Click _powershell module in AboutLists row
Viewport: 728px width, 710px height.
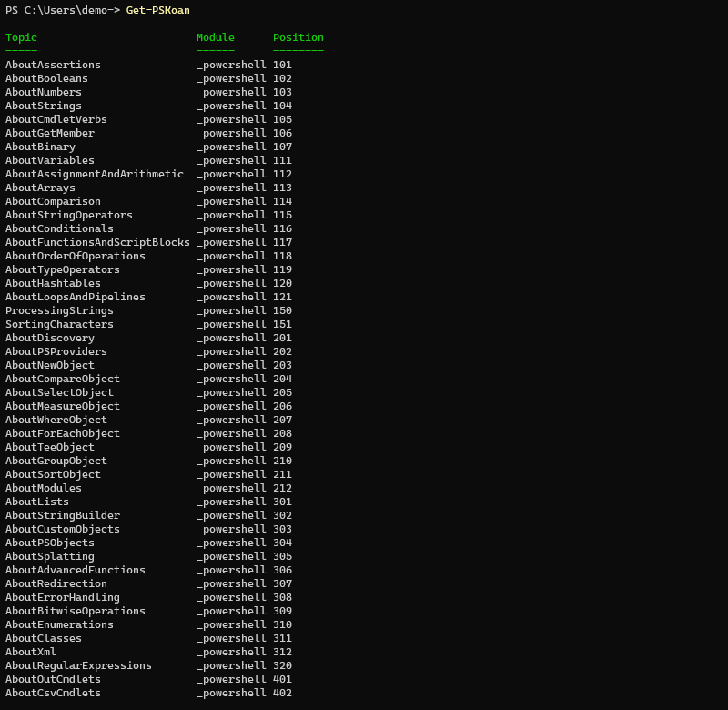coord(231,502)
